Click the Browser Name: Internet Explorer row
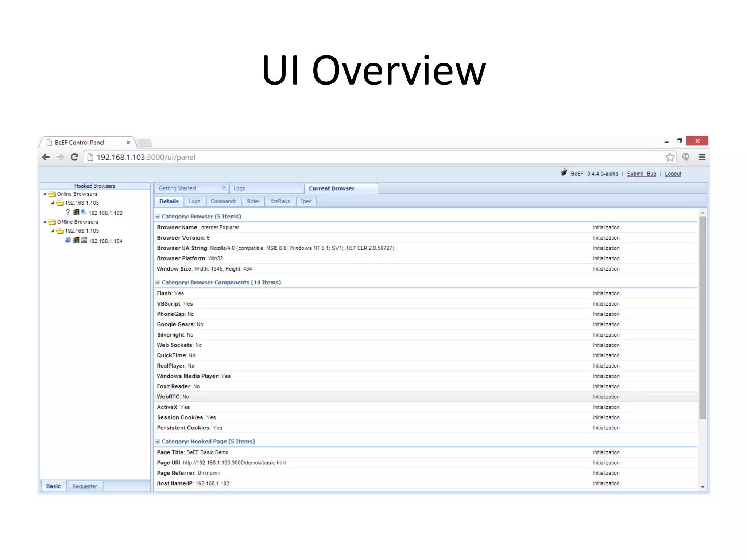Image resolution: width=747 pixels, height=560 pixels. click(426, 227)
